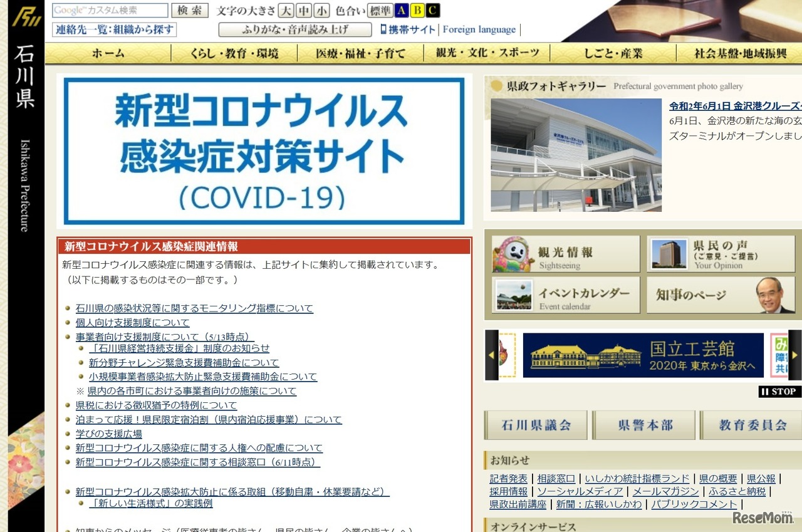
Task: Set text size to 中 (medium)
Action: click(304, 11)
